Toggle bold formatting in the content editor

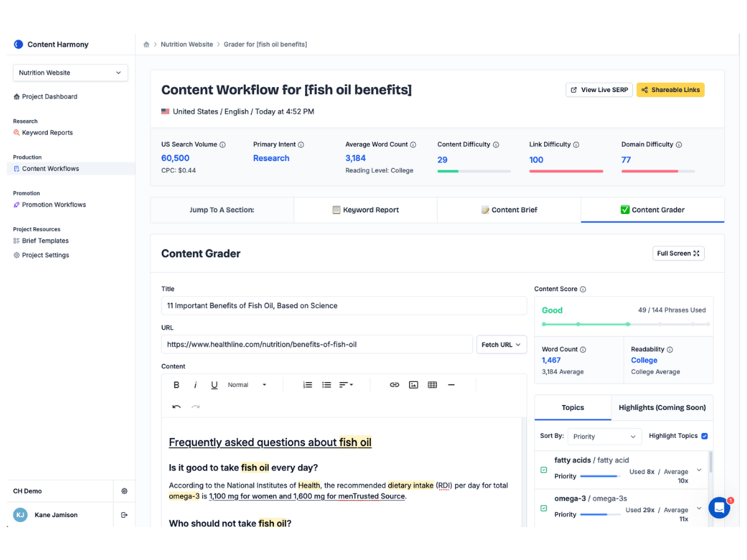tap(176, 385)
